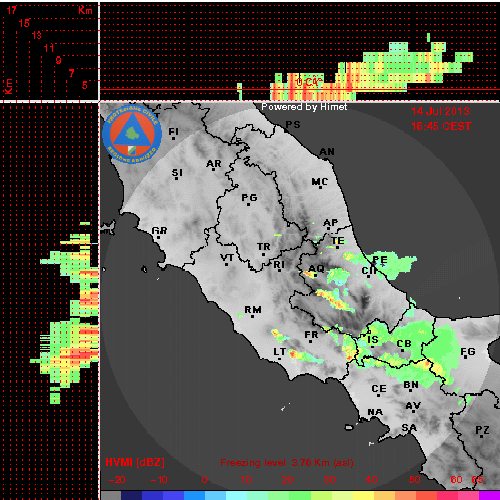This screenshot has width=500, height=500.
Task: Select the PS city label
Action: tap(293, 125)
